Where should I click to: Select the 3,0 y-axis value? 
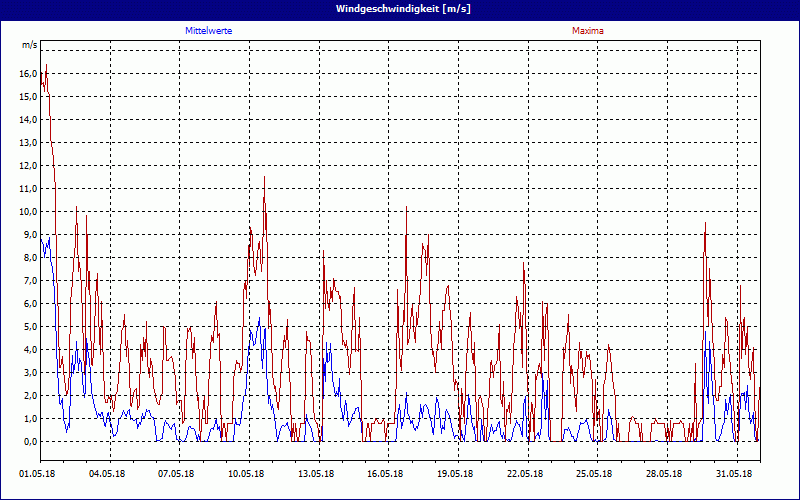pyautogui.click(x=30, y=372)
